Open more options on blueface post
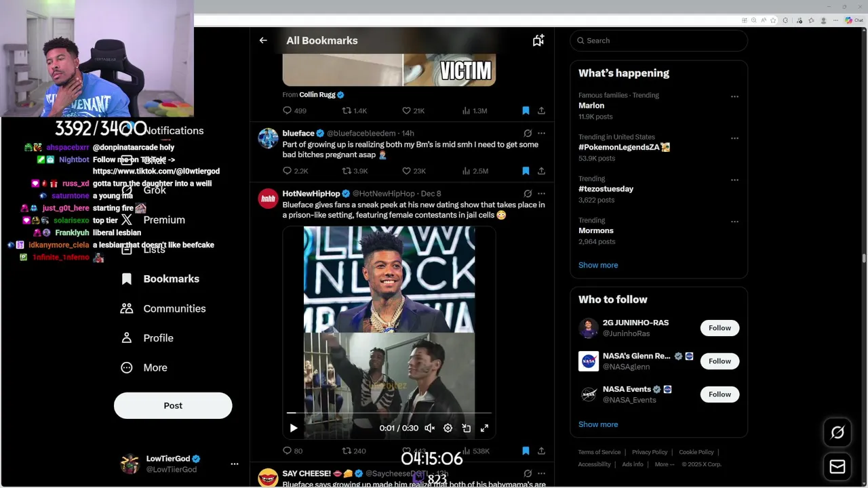The height and width of the screenshot is (488, 868). [541, 134]
